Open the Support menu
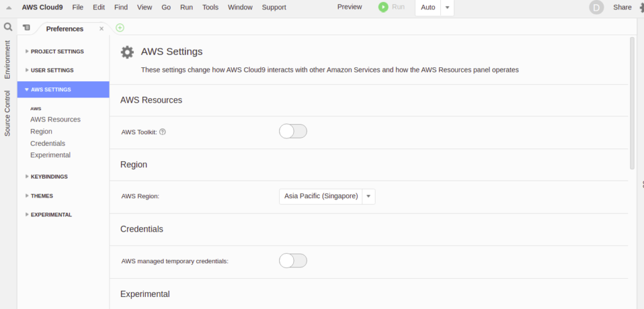 tap(274, 7)
